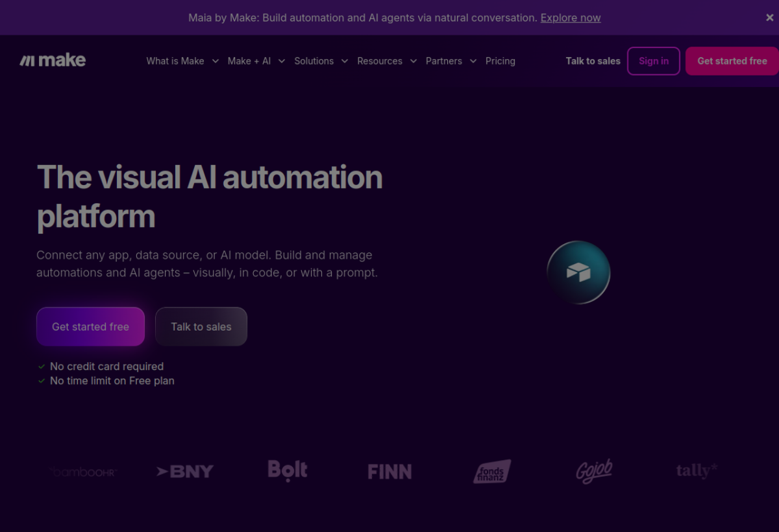
Task: Click the Sign in button
Action: 654,61
